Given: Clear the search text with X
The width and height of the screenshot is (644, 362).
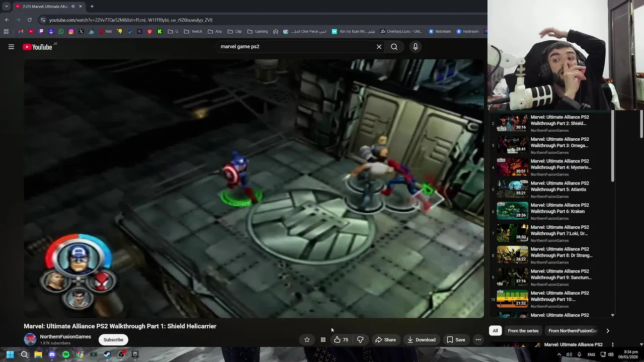Looking at the screenshot, I should click(x=379, y=47).
